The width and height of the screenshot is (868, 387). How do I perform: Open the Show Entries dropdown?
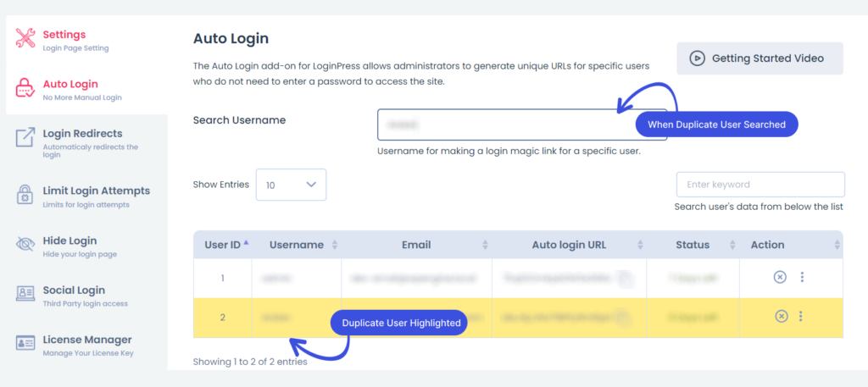tap(292, 185)
